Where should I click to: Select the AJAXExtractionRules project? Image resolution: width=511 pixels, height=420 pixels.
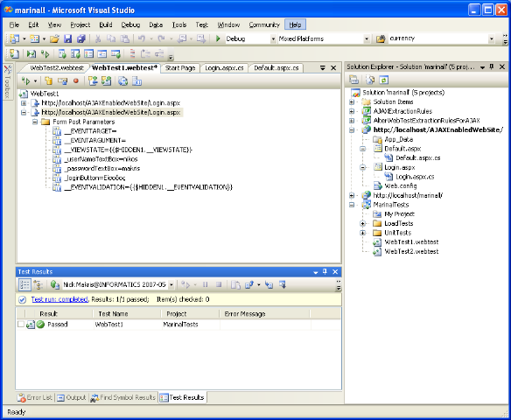click(402, 111)
